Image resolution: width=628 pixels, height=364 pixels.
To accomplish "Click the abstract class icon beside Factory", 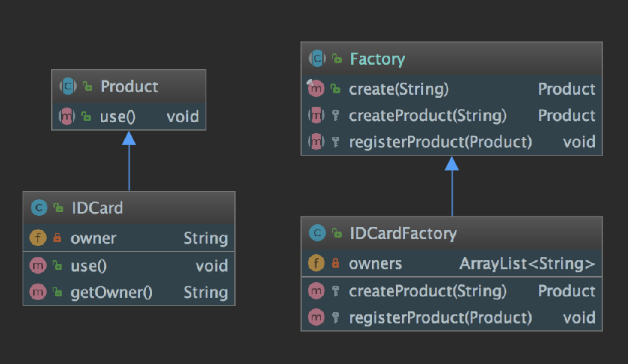I will (x=317, y=59).
